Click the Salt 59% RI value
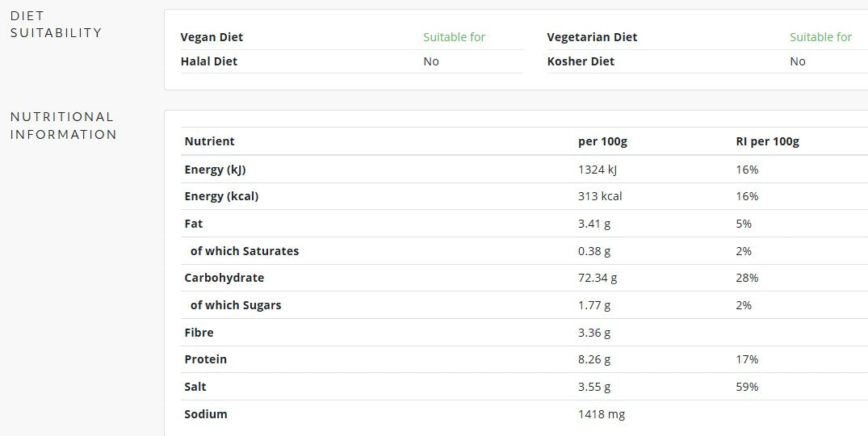This screenshot has height=436, width=868. tap(747, 387)
